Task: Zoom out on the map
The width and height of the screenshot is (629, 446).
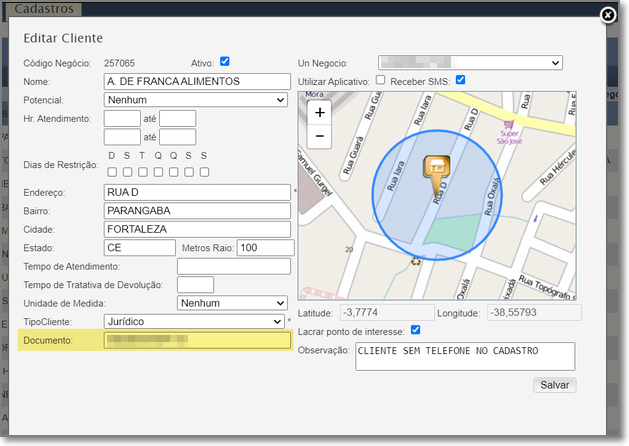Action: 320,136
